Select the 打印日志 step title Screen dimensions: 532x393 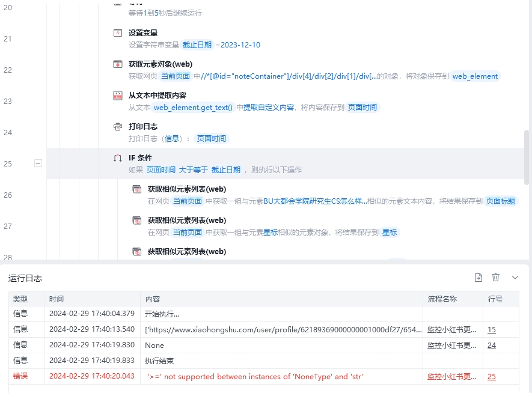point(143,126)
